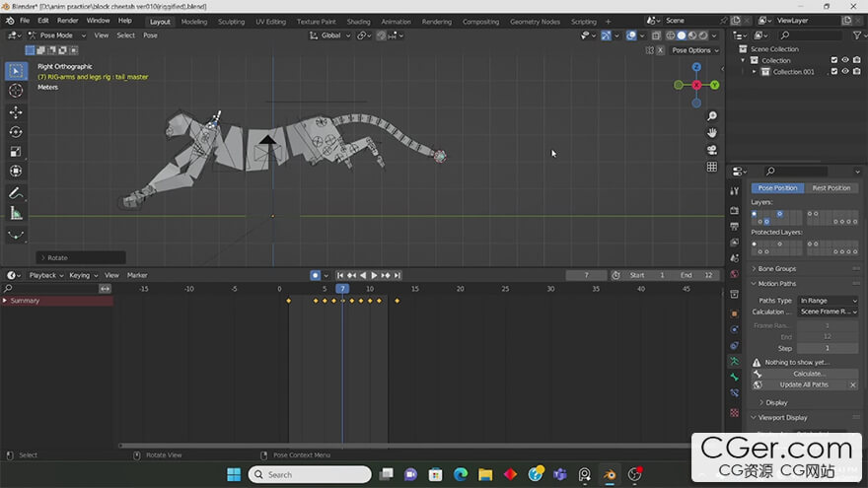Select the Select Box tool
The image size is (868, 488).
[x=16, y=71]
